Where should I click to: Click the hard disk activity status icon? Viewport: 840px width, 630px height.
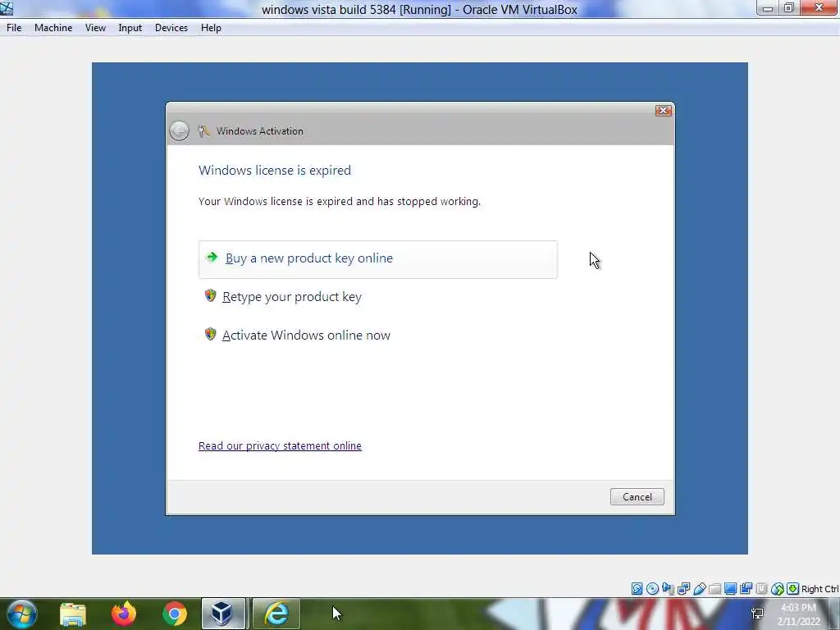pos(637,589)
